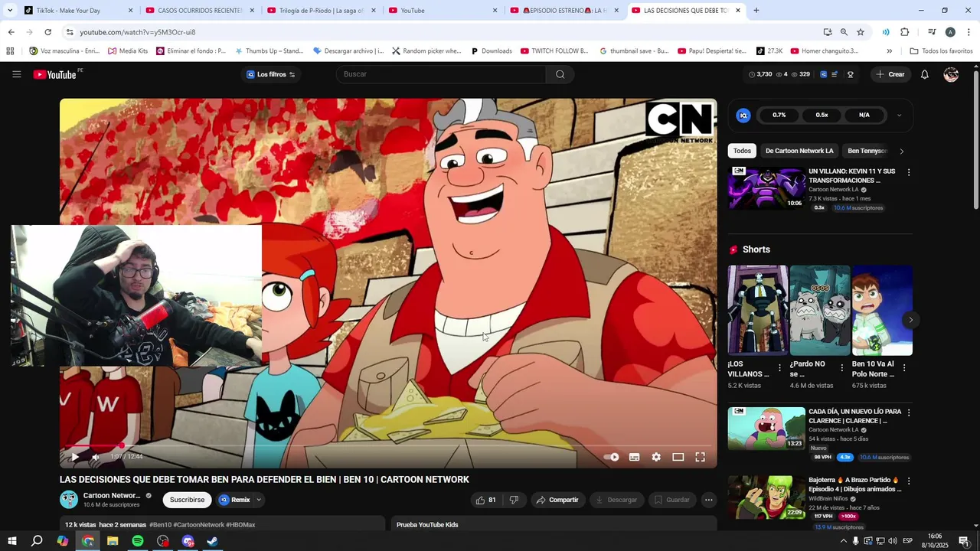Share the video with Compartir
The height and width of the screenshot is (551, 980).
[x=557, y=500]
